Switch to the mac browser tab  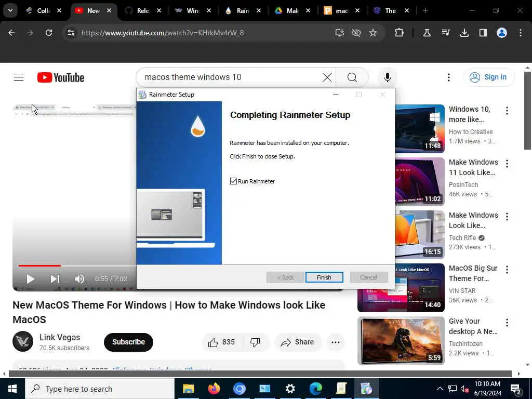341,10
